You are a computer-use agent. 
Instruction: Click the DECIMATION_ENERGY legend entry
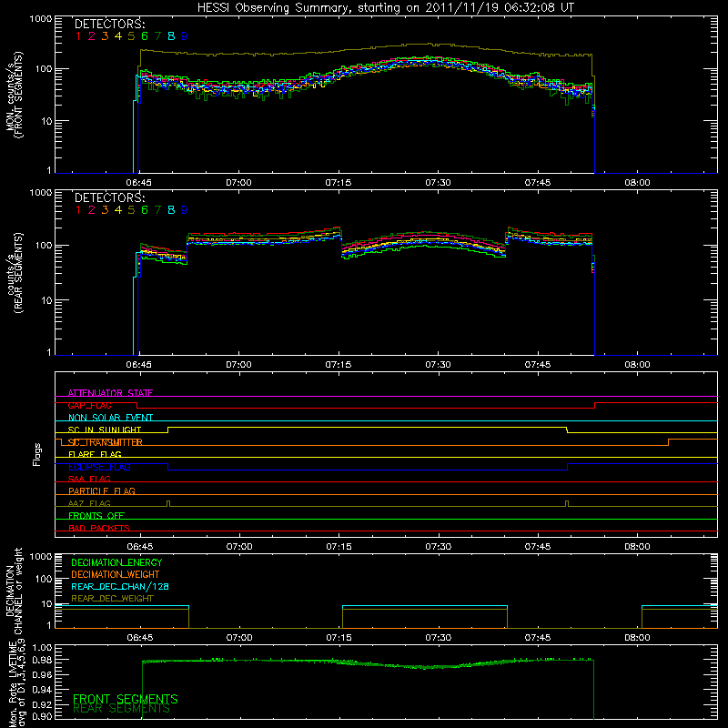pos(116,562)
